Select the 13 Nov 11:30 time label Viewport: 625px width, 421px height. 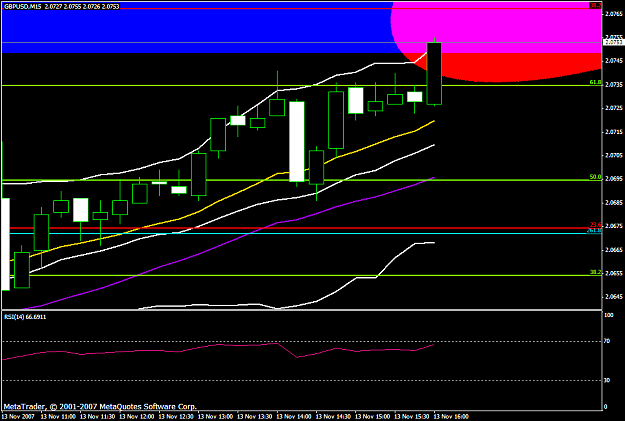click(x=98, y=417)
